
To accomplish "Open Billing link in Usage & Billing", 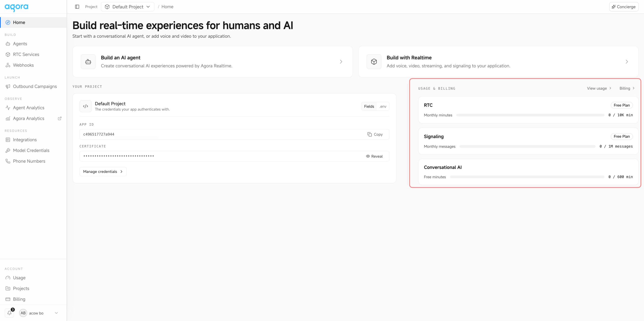I will point(627,88).
